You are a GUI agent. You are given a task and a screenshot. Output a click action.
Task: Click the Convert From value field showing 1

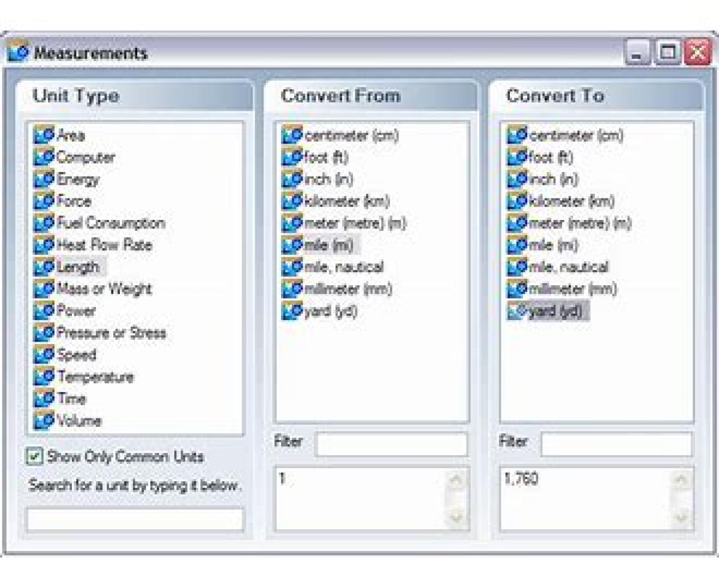pyautogui.click(x=359, y=498)
